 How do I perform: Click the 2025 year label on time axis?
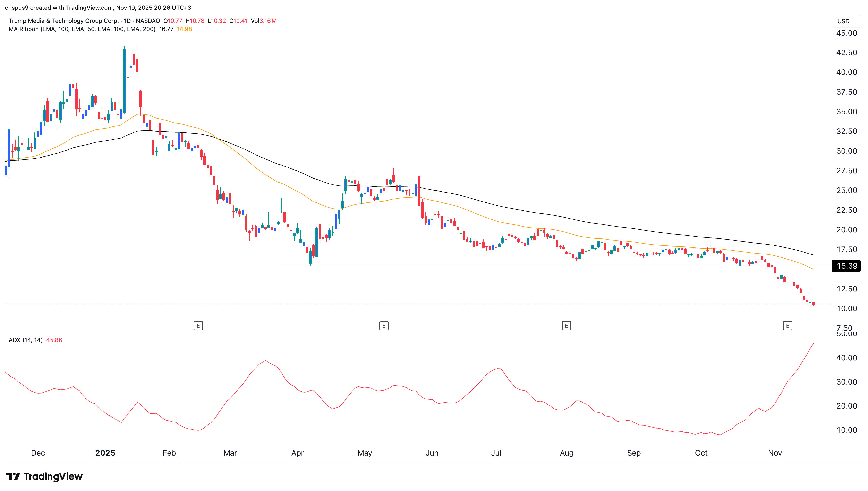105,453
